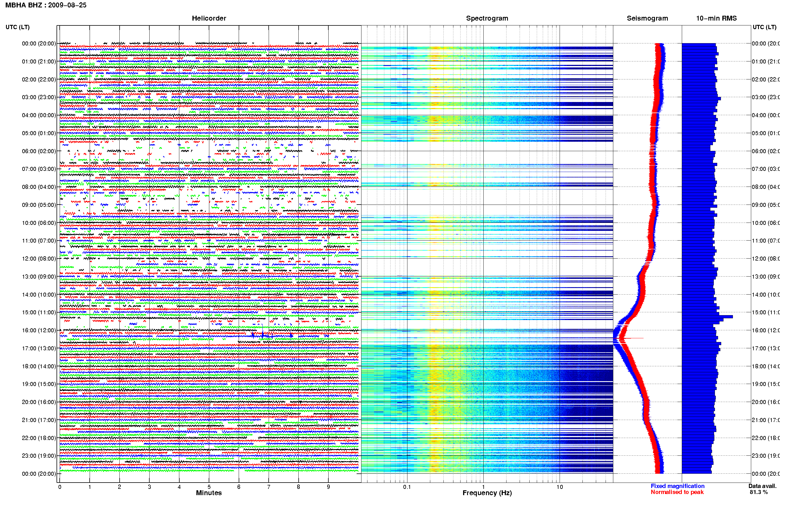Click the left-axis label 23:00 (19:00)
812x508 pixels.
pos(39,456)
